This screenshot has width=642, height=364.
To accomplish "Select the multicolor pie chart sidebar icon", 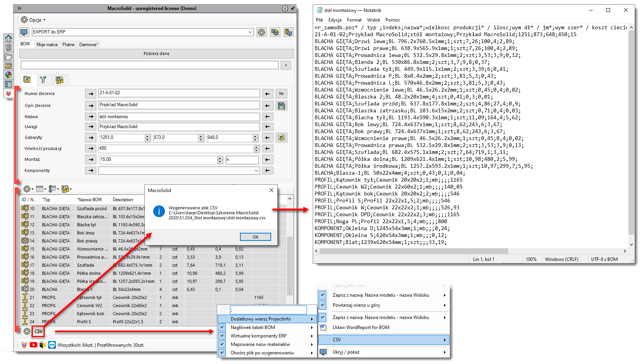I will [8, 75].
